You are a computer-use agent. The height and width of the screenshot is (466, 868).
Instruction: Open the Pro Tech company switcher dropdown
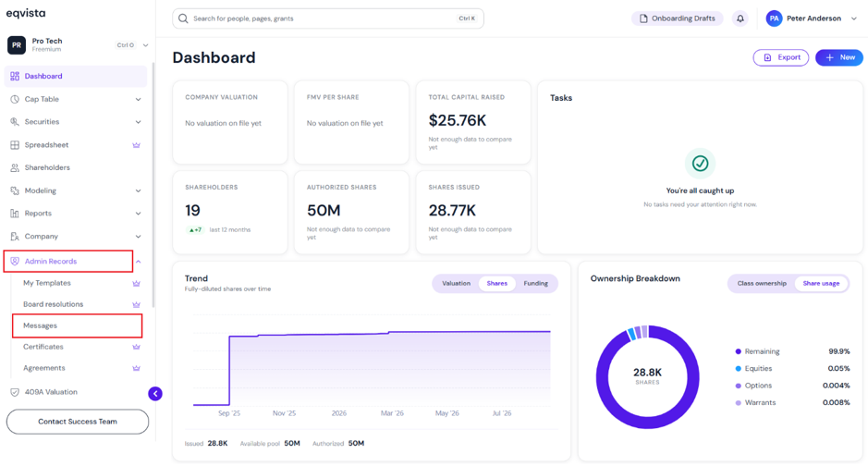(145, 45)
